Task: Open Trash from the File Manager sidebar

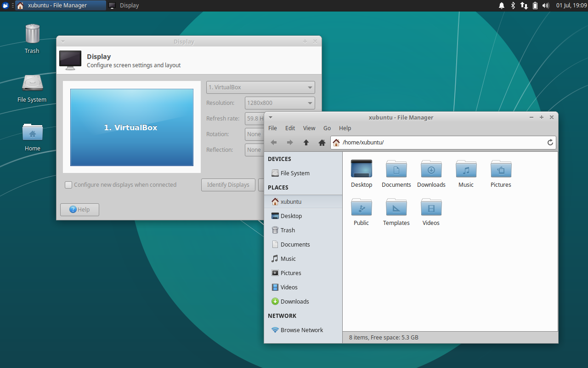Action: coord(287,230)
